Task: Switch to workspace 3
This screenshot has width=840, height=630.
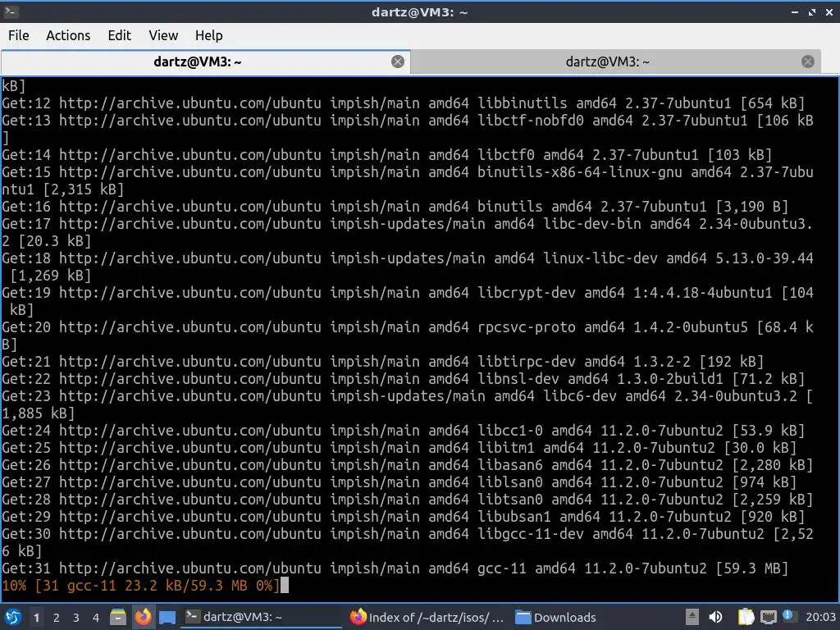Action: pyautogui.click(x=75, y=618)
